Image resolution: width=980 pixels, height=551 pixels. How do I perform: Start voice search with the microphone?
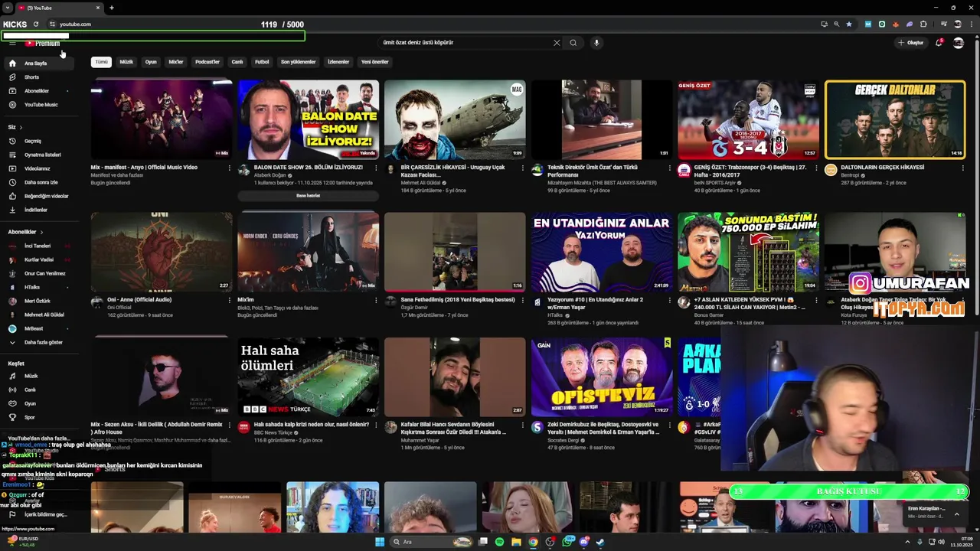pos(596,43)
